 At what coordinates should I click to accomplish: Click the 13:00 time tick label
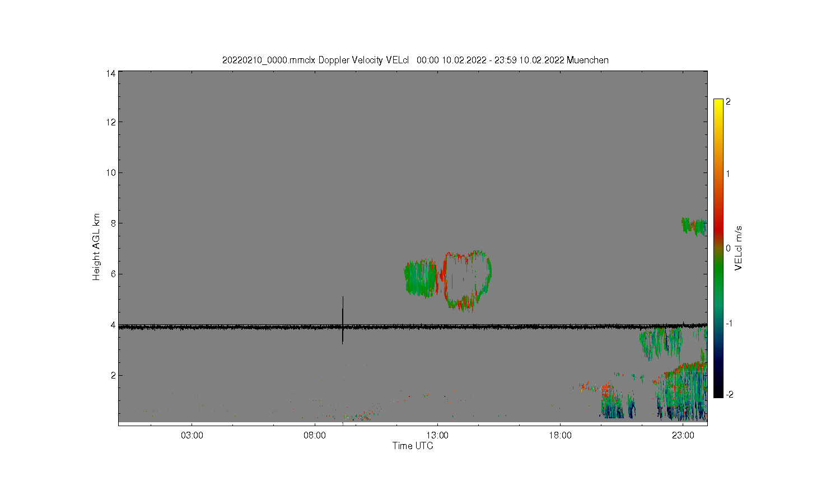tap(437, 435)
